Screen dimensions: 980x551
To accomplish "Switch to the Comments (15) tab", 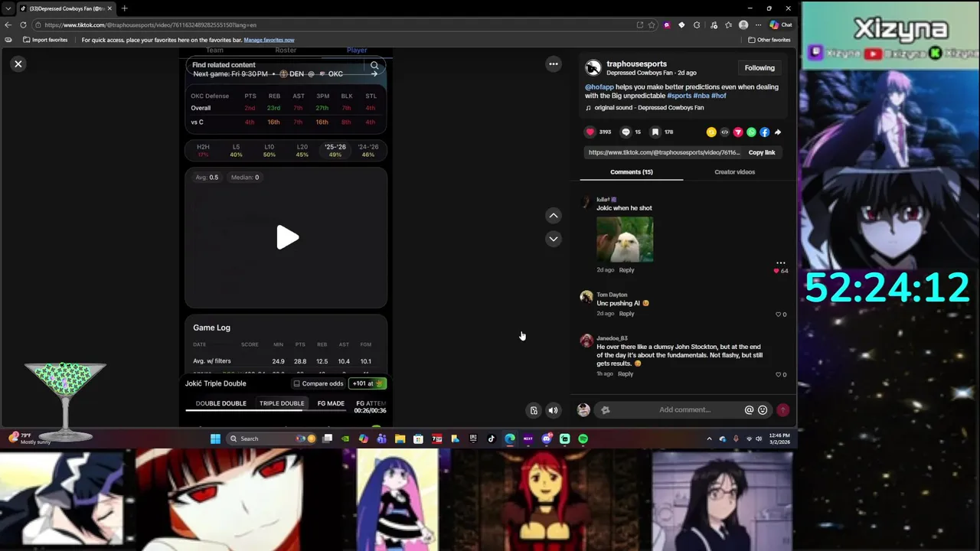I will click(x=631, y=172).
